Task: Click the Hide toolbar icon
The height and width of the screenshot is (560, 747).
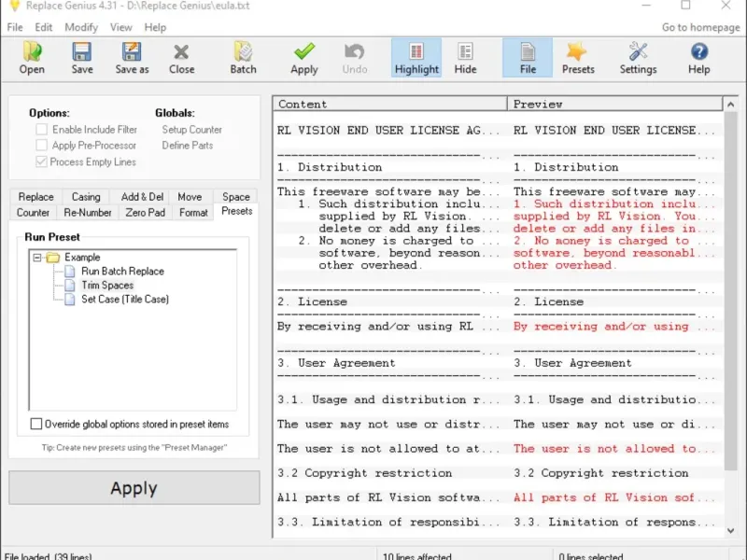Action: (x=465, y=58)
